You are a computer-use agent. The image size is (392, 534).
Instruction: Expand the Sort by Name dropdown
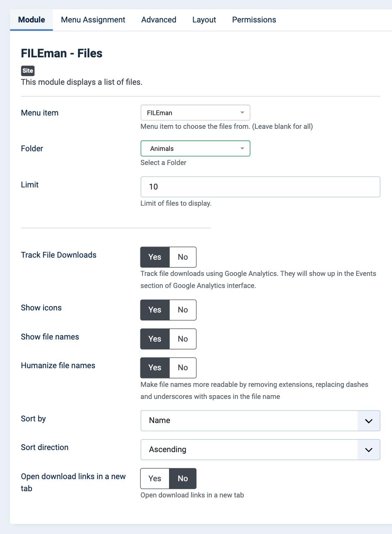pyautogui.click(x=260, y=421)
